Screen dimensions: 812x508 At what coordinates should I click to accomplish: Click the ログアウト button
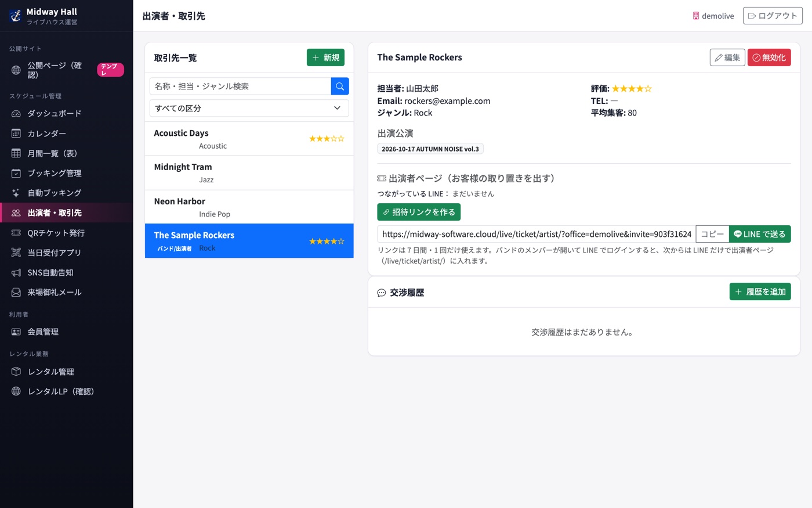click(773, 16)
